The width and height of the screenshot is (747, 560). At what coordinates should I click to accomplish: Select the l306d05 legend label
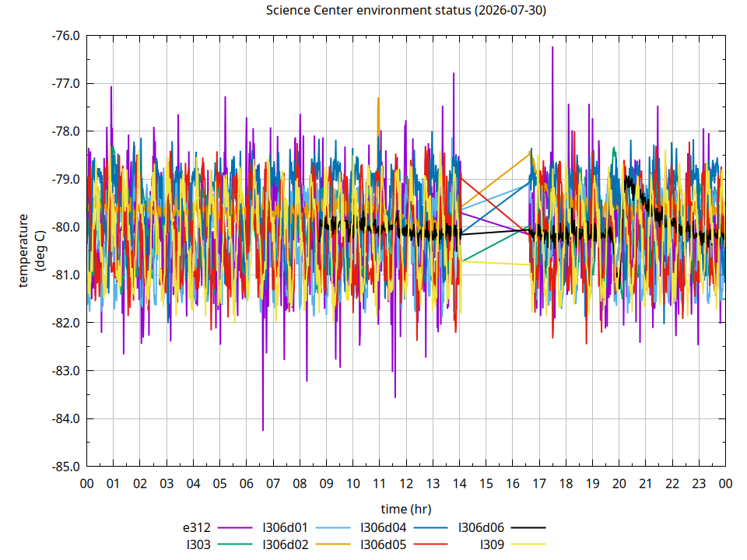(x=384, y=544)
